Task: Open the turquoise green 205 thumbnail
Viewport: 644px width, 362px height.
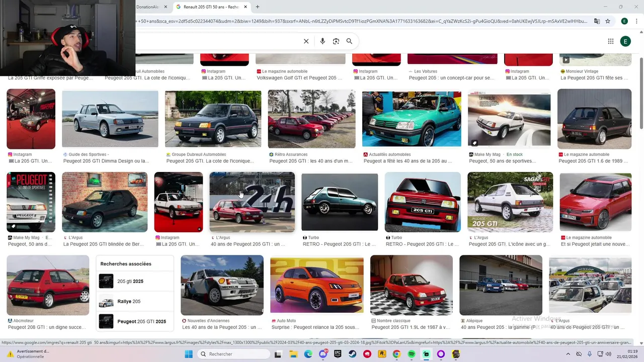Action: 412,119
